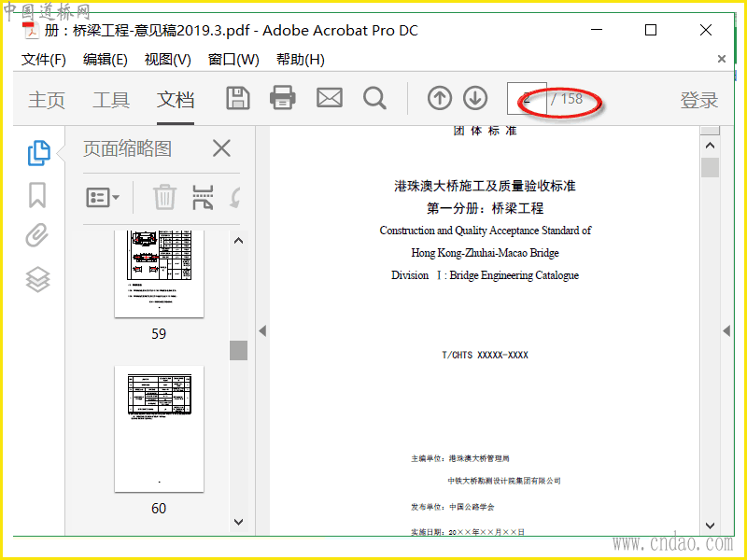Viewport: 747px width, 560px height.
Task: Click the 158 total pages label
Action: (x=571, y=99)
